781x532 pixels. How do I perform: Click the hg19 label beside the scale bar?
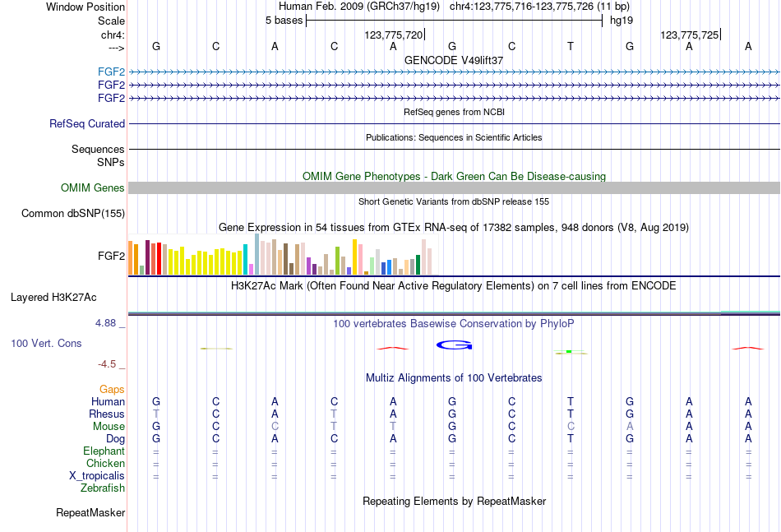[622, 21]
